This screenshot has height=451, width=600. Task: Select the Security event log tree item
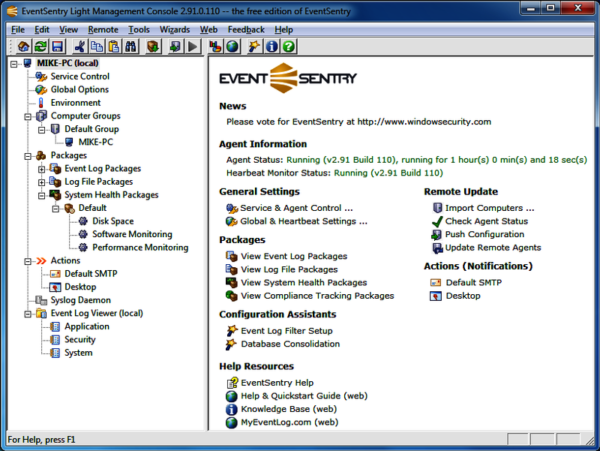tap(80, 339)
